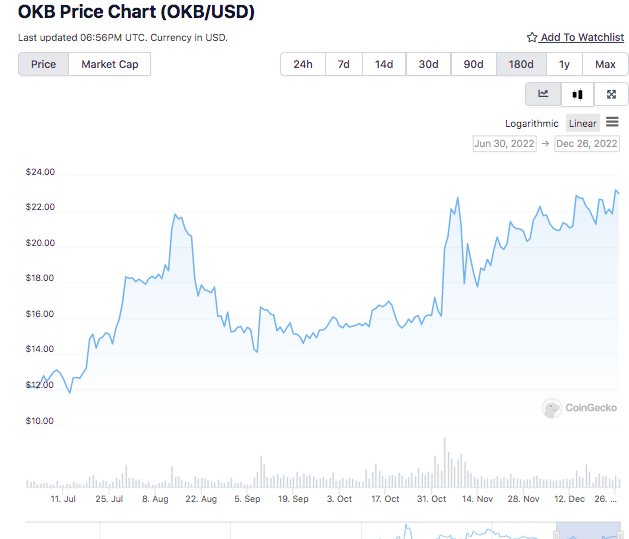629x539 pixels.
Task: Select the 1y time range
Action: [564, 64]
